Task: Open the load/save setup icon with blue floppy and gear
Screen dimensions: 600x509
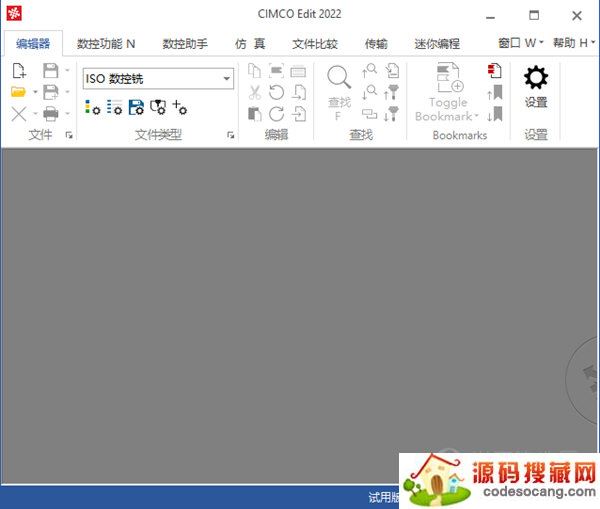Action: click(x=136, y=108)
